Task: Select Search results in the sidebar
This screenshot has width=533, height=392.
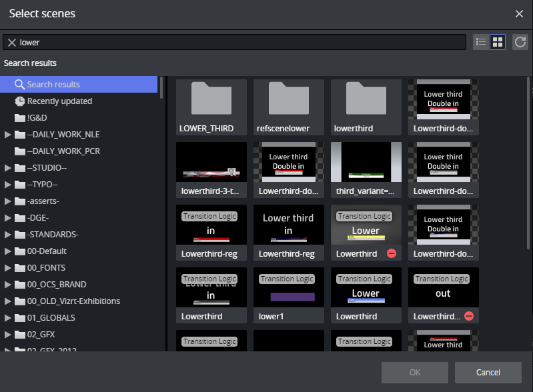Action: (x=53, y=85)
